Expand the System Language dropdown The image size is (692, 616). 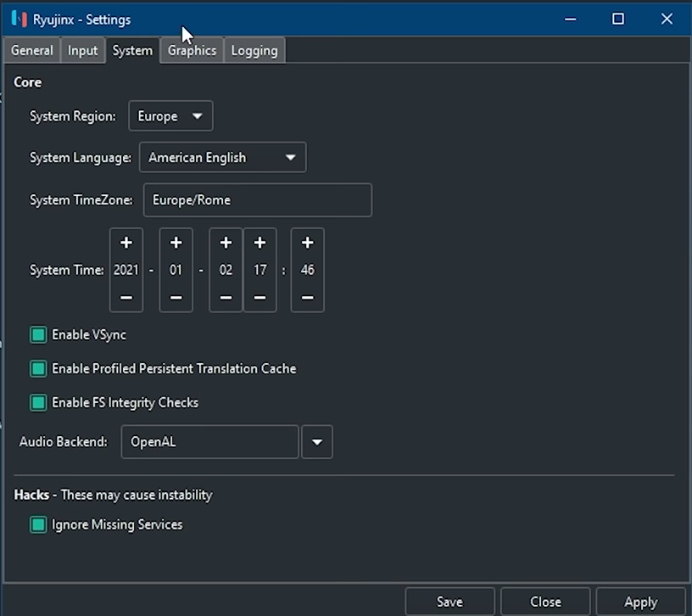coord(222,158)
